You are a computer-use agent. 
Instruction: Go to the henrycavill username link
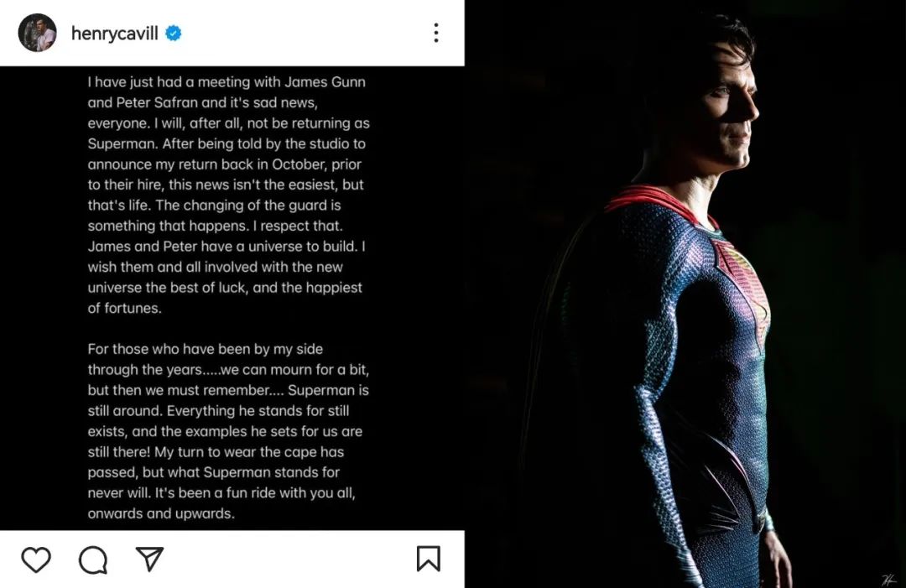(x=114, y=34)
